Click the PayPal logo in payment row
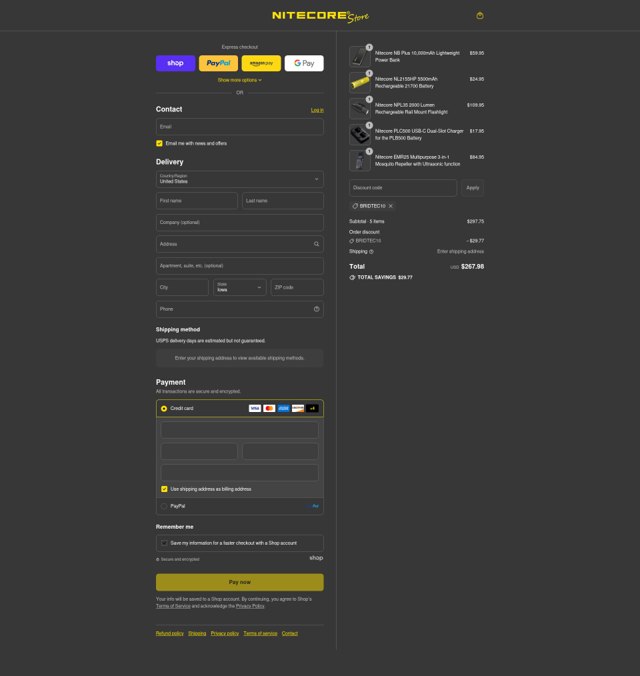Viewport: 640px width, 676px height. [x=315, y=506]
